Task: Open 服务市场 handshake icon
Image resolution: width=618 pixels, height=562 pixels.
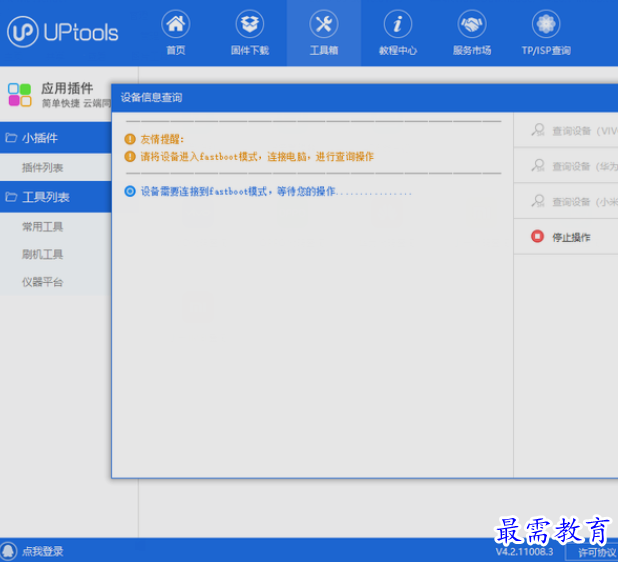Action: (x=472, y=24)
